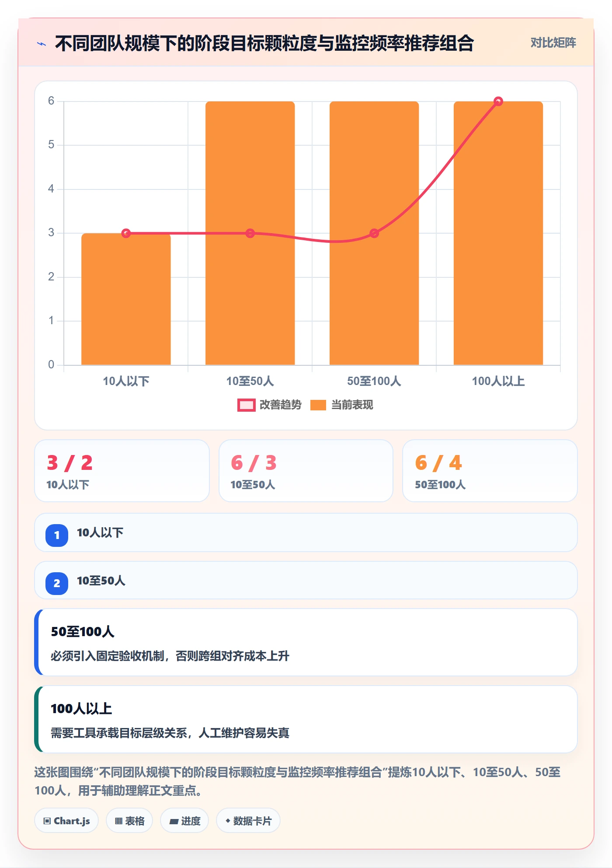This screenshot has width=612, height=868.
Task: Click the blue number 1 badge
Action: [57, 535]
